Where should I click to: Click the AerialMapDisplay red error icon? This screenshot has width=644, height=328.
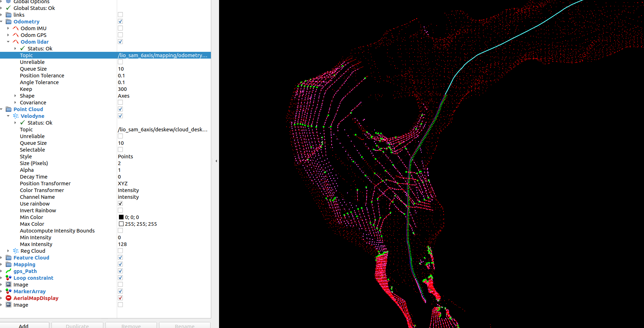click(9, 298)
